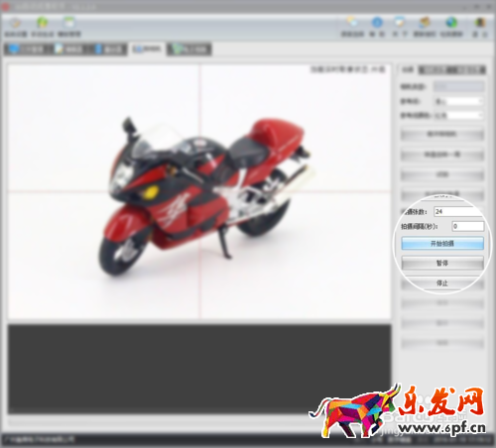Click the gear settings icon at toolbar start
496x448 pixels.
point(15,23)
